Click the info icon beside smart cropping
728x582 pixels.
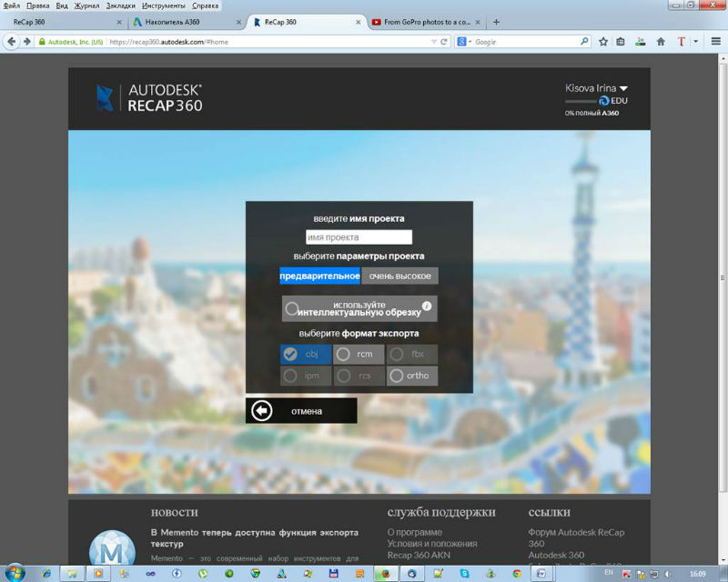(x=427, y=306)
